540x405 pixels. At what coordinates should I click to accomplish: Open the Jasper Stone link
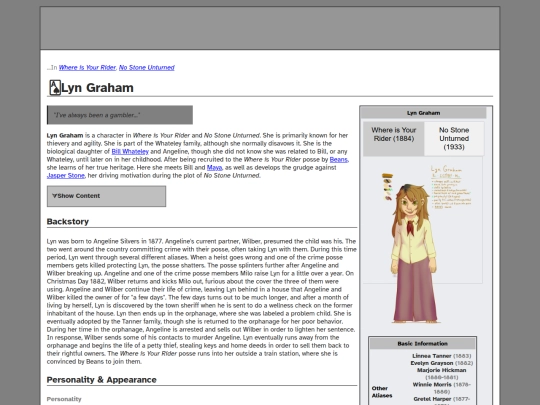pos(66,176)
